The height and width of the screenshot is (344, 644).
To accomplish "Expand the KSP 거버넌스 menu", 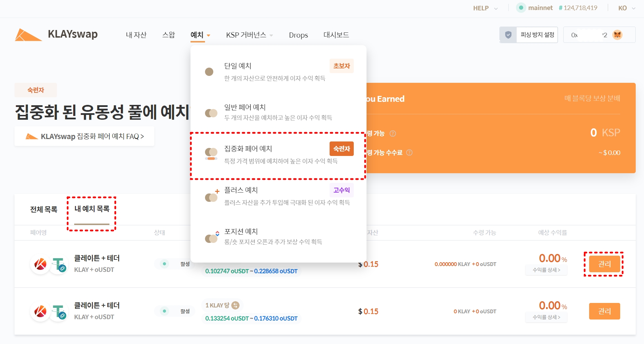I will pyautogui.click(x=249, y=35).
